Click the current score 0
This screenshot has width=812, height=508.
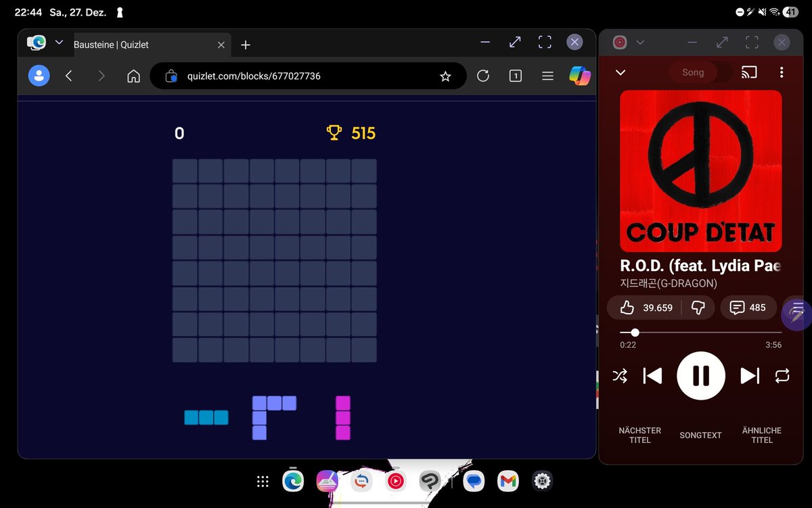point(179,133)
